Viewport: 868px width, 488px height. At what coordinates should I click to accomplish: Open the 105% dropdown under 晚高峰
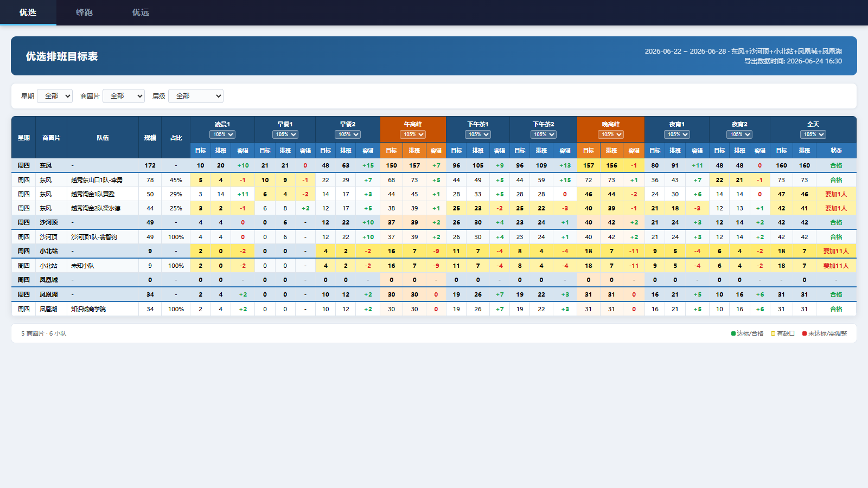click(x=611, y=134)
